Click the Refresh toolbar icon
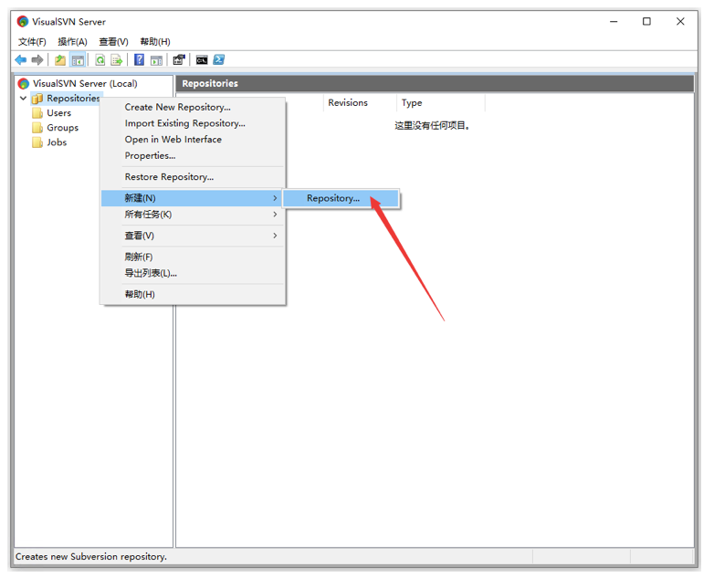Viewport: 714px width, 588px height. click(100, 60)
